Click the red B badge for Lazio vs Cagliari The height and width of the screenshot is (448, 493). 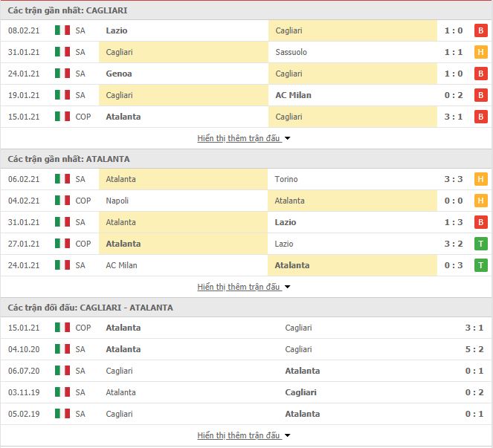(481, 30)
